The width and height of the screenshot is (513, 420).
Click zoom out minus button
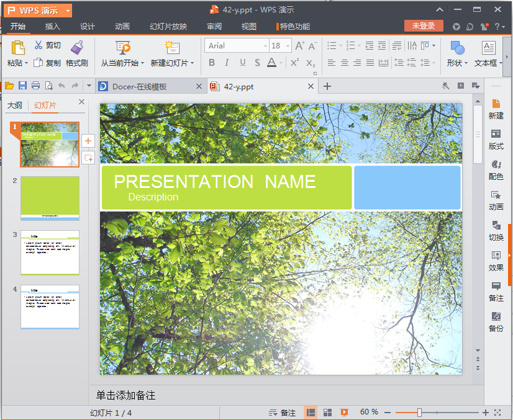tap(388, 413)
